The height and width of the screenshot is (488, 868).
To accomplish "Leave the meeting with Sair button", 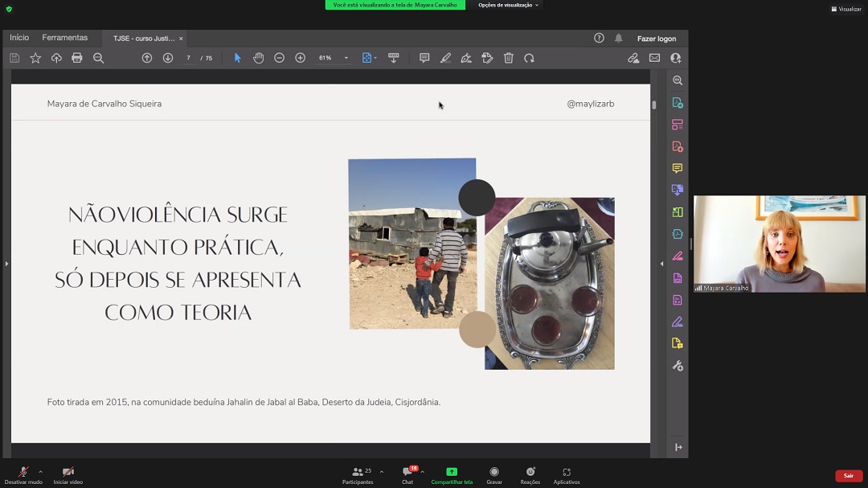I will point(848,476).
